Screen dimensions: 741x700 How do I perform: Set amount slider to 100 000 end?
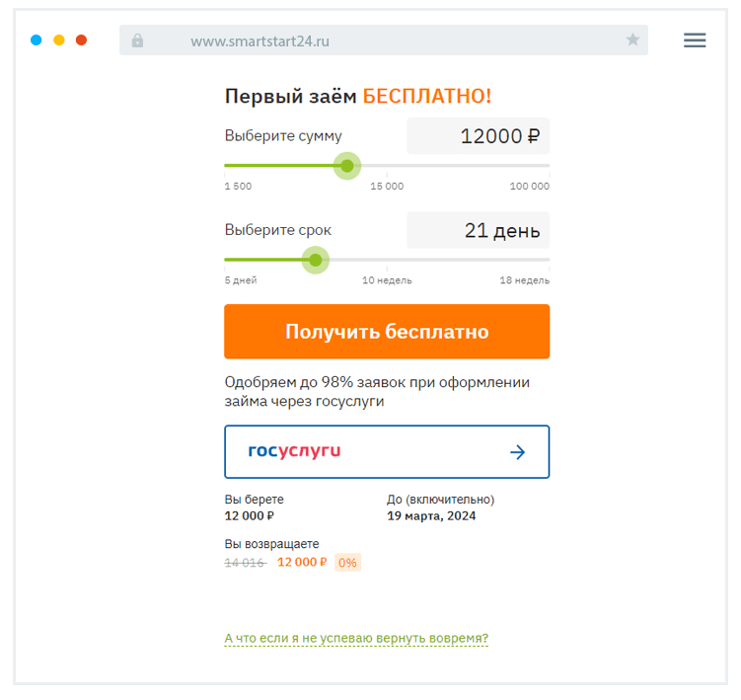click(549, 166)
